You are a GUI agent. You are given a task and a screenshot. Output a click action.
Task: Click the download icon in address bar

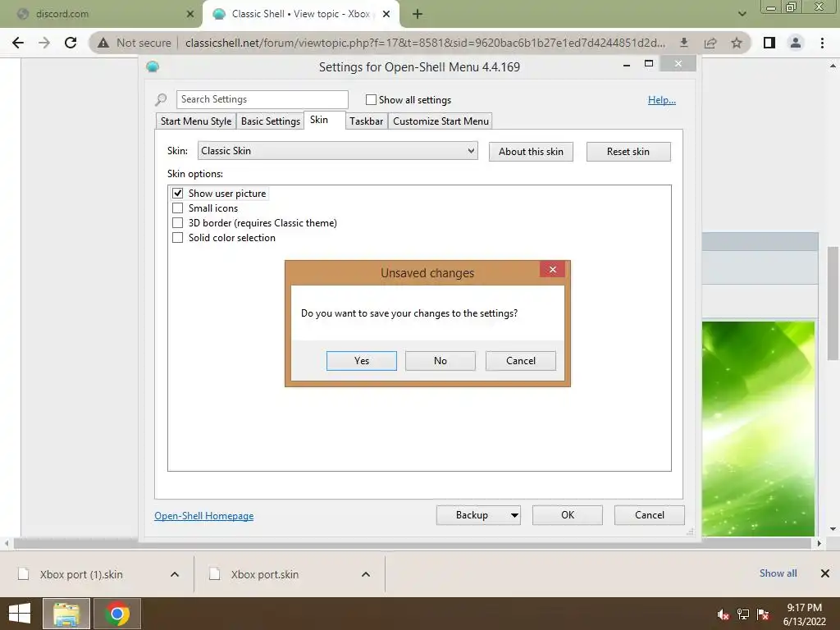(684, 43)
